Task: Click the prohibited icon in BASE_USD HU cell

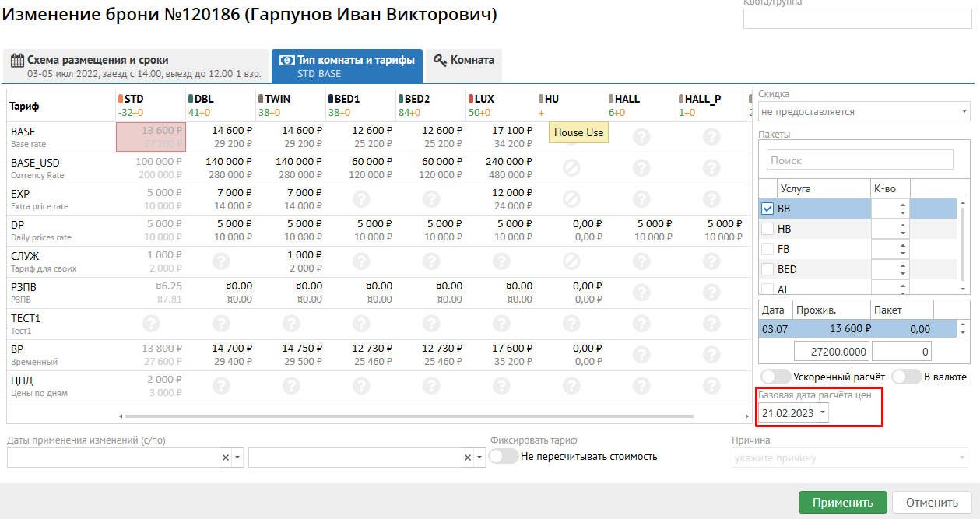Action: tap(571, 167)
